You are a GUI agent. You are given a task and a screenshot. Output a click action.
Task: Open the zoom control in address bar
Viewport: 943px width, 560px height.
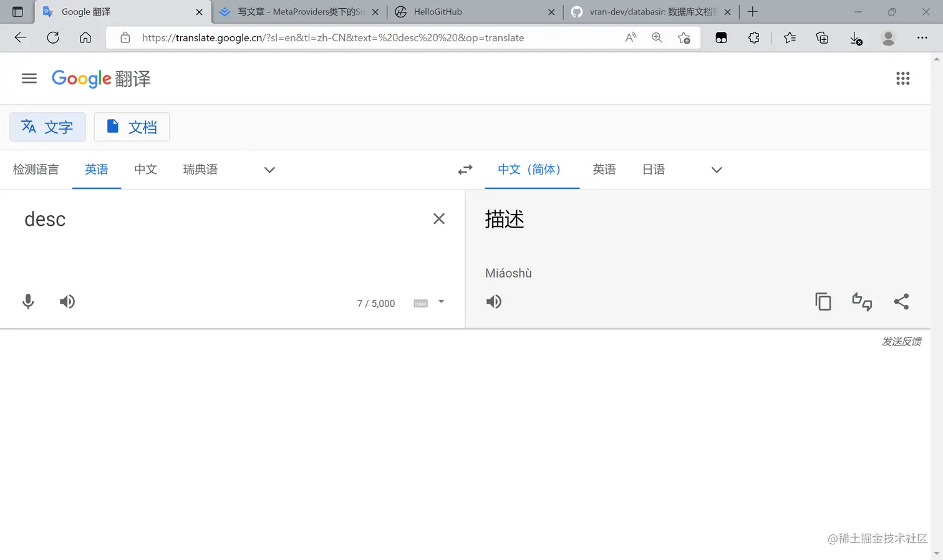click(x=657, y=37)
